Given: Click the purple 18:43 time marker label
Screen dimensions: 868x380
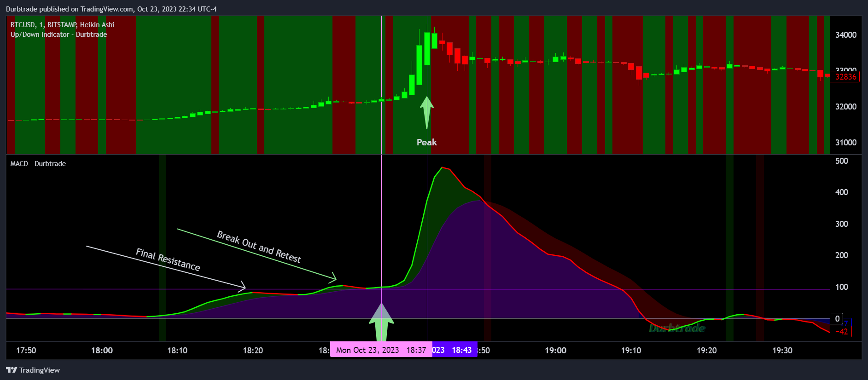Looking at the screenshot, I should (454, 350).
